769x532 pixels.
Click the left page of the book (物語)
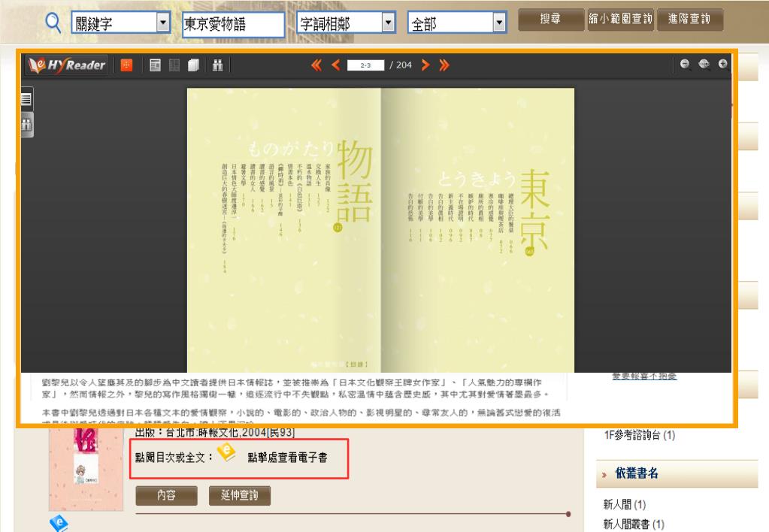(x=284, y=231)
